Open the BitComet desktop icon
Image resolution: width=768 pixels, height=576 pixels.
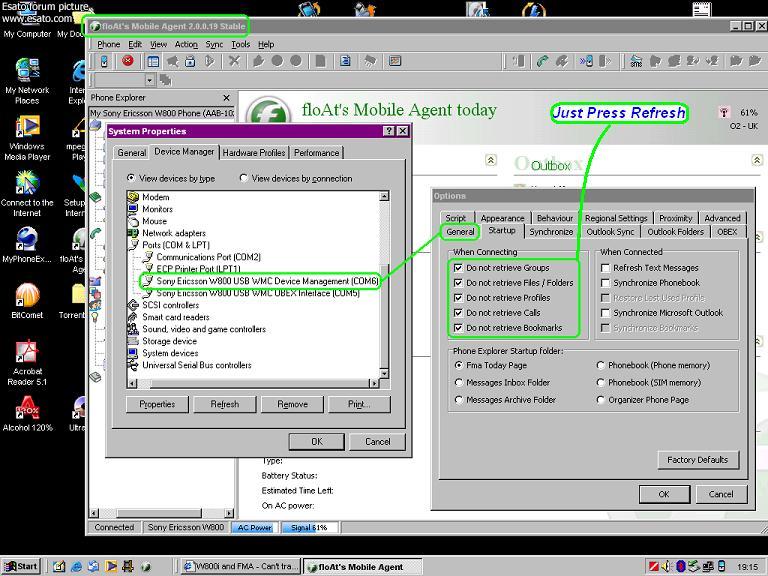point(27,301)
